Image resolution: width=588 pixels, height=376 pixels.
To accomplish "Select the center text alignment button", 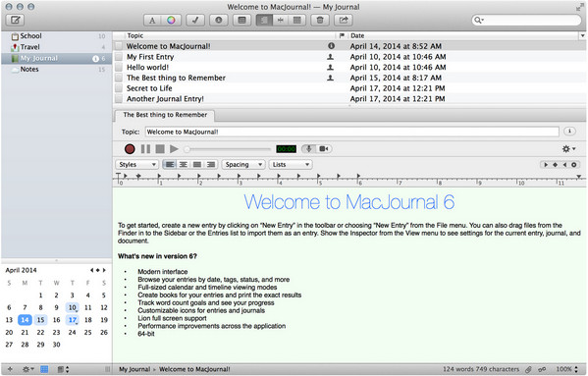I will click(184, 165).
